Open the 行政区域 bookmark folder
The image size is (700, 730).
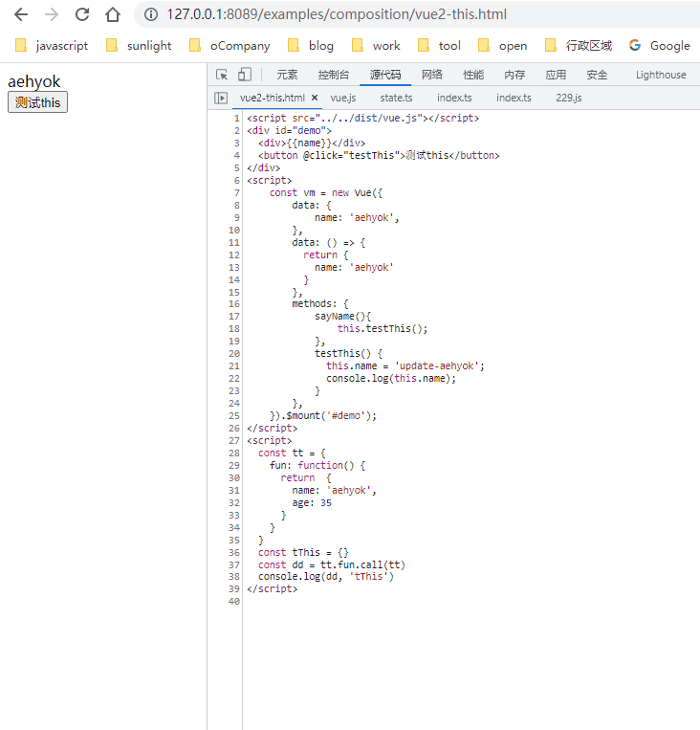point(579,46)
